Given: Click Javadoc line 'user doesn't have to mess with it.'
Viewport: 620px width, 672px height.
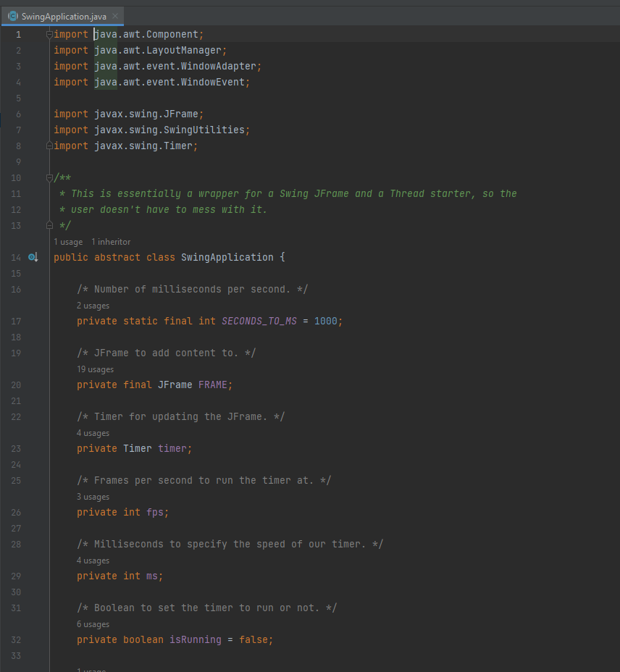Looking at the screenshot, I should pos(169,209).
